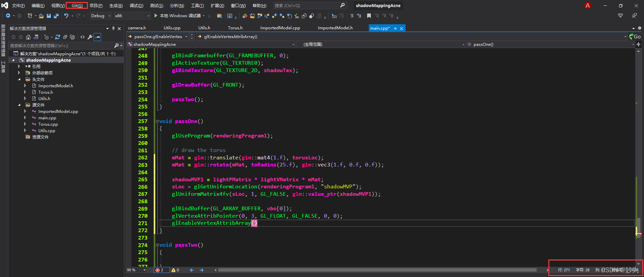The height and width of the screenshot is (277, 644).
Task: Open the Debug configuration dropdown
Action: pyautogui.click(x=101, y=16)
